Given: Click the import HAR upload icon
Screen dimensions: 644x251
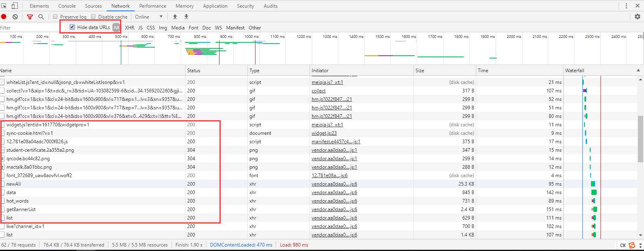Looking at the screenshot, I should point(175,17).
